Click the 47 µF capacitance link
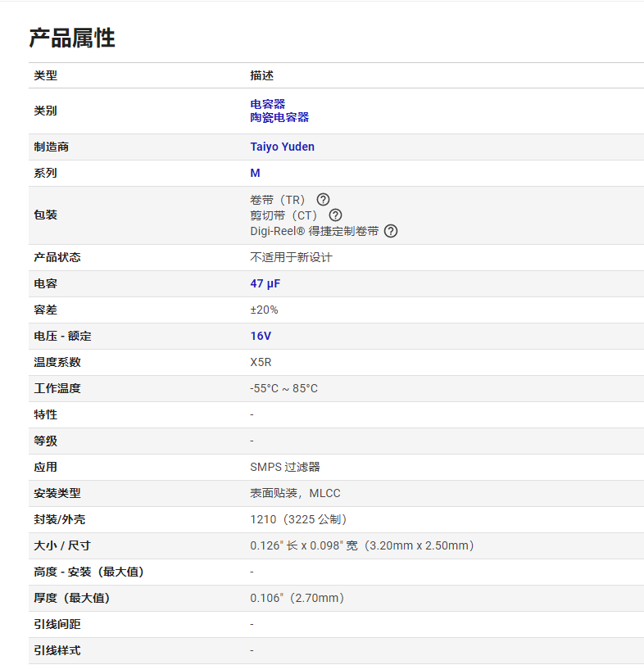Screen dimensions: 644x665 point(265,283)
